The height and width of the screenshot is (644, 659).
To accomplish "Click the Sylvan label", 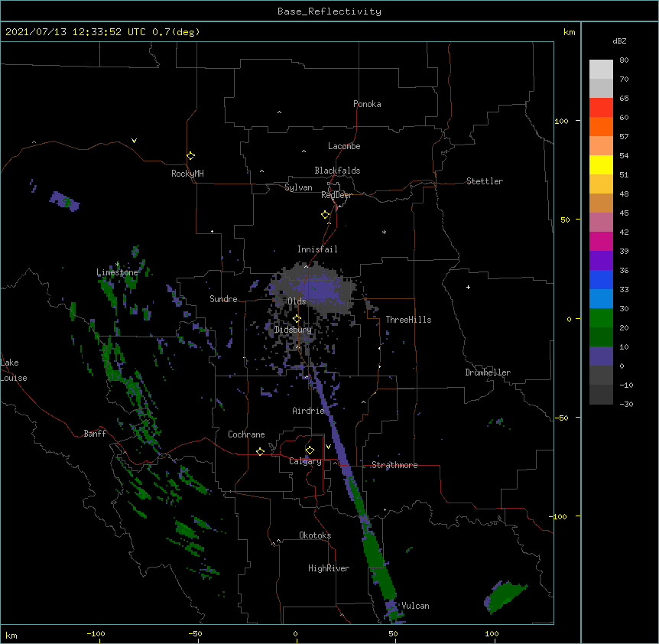I will click(x=298, y=187).
